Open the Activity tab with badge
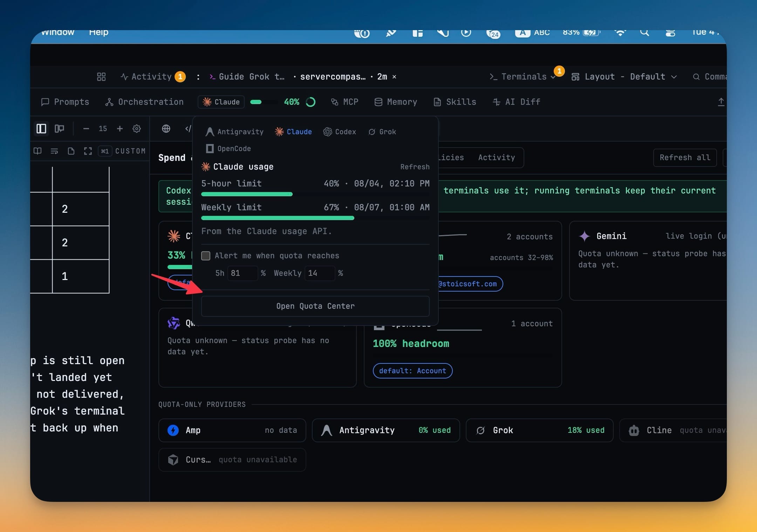The width and height of the screenshot is (757, 532). [153, 77]
